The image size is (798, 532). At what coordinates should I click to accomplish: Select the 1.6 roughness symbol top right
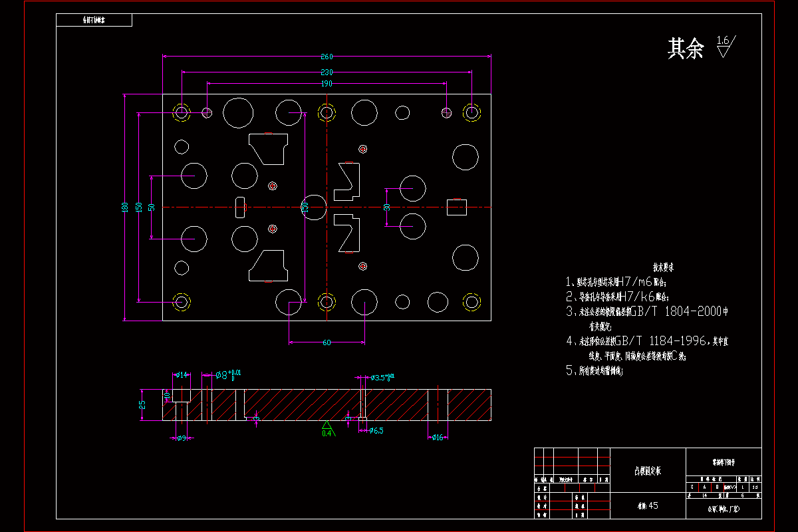pyautogui.click(x=725, y=47)
